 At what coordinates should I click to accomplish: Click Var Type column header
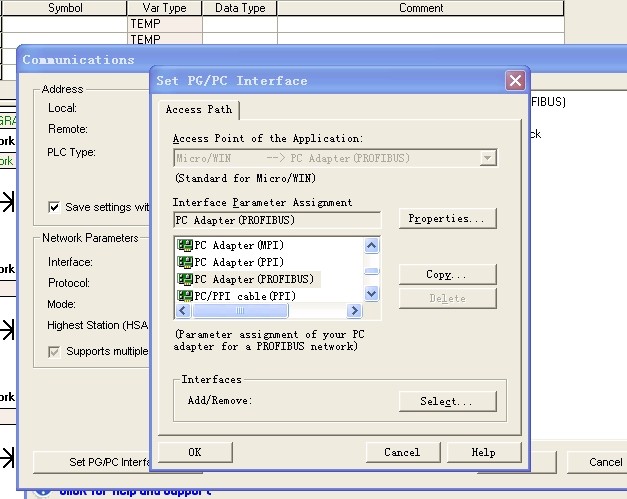coord(164,8)
